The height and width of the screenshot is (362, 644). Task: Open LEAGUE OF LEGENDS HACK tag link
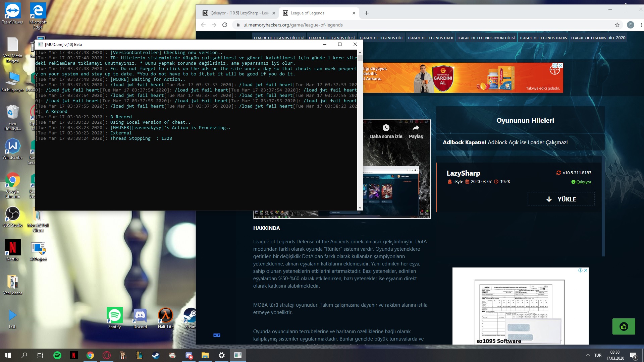click(430, 38)
